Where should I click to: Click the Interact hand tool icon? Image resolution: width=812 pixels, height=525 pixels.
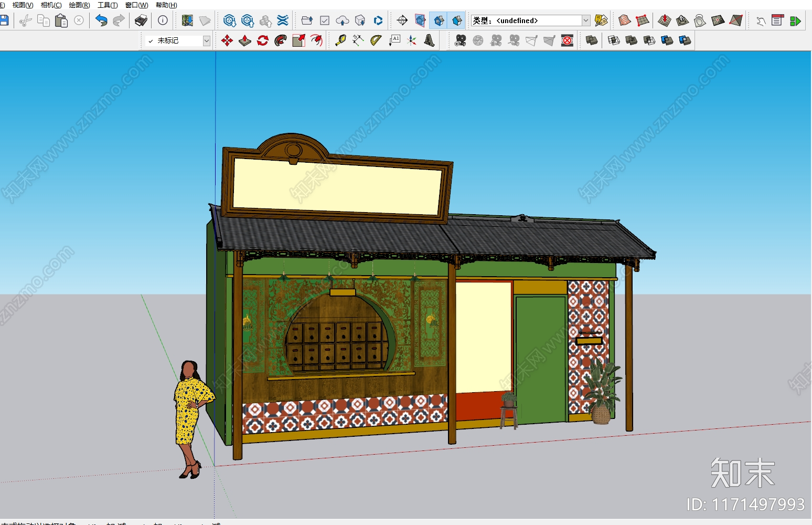(760, 20)
